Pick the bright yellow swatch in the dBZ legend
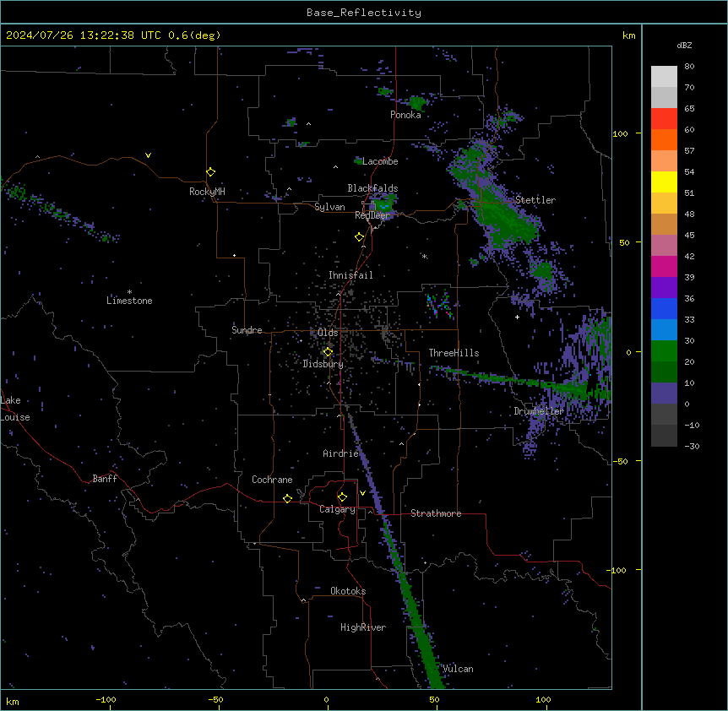728x711 pixels. [664, 182]
